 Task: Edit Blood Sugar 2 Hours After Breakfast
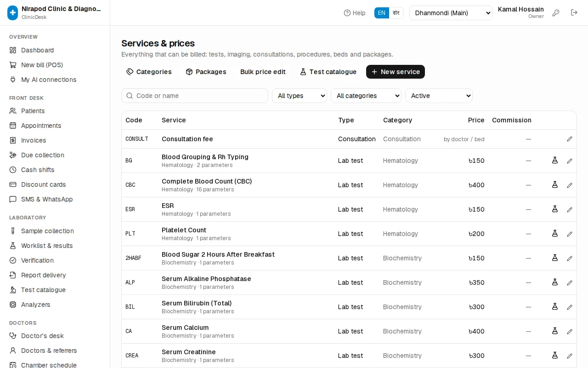point(570,258)
